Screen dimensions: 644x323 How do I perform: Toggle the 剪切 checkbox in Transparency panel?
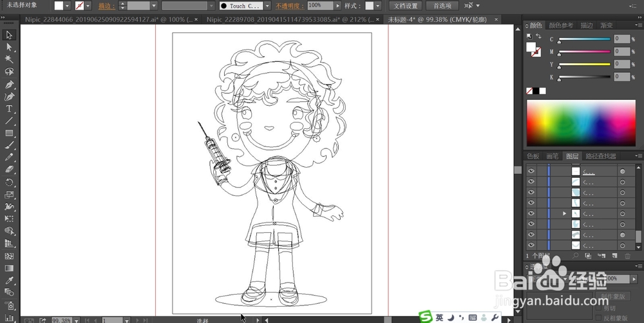598,308
